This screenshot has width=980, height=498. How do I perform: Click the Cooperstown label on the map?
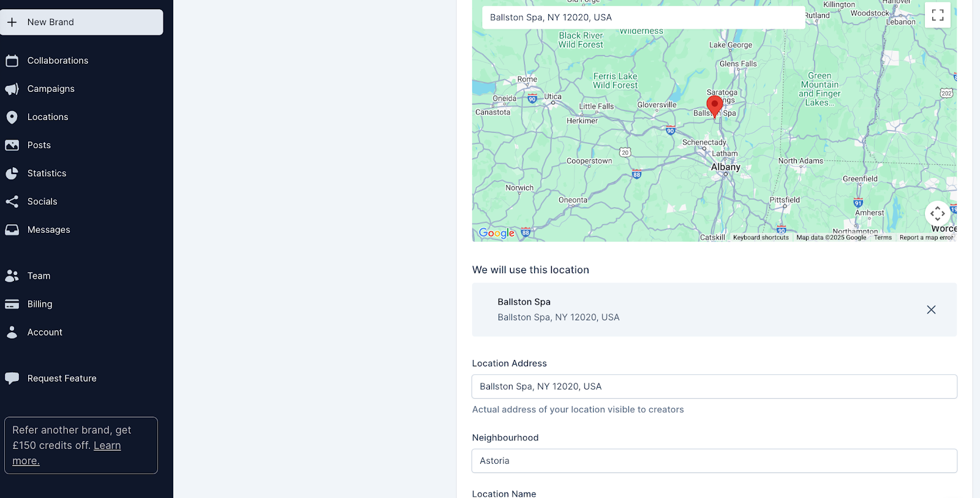589,161
